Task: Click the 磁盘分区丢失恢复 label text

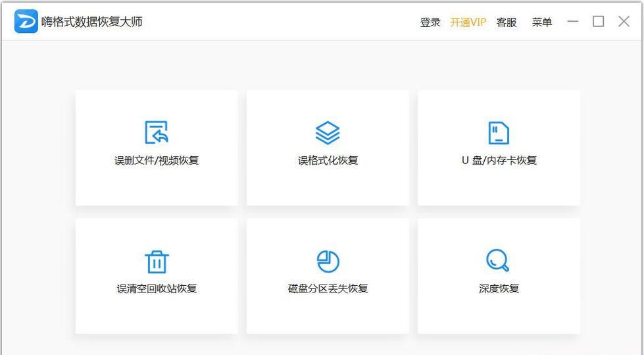Action: click(x=328, y=288)
